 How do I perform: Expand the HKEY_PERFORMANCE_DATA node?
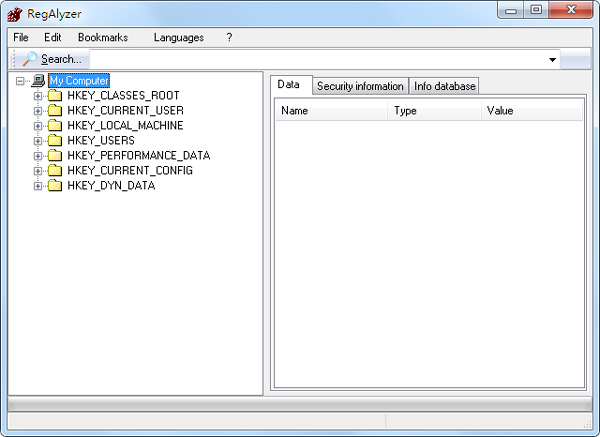click(x=38, y=156)
